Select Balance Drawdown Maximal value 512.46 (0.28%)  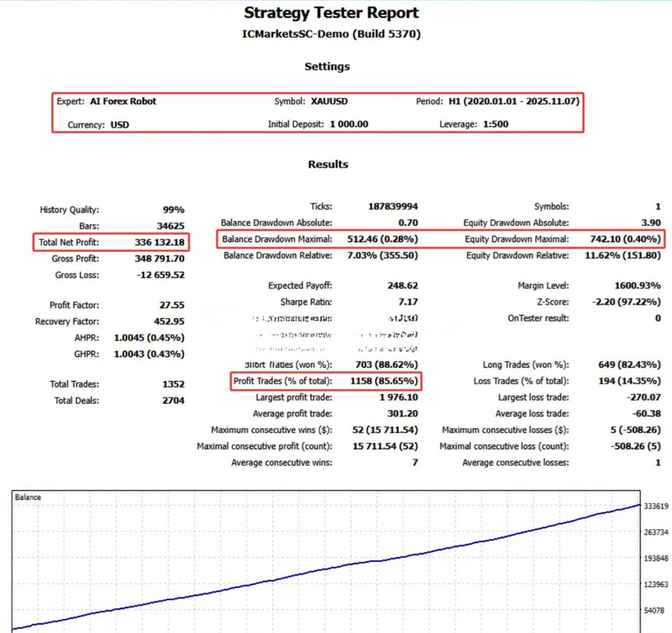(382, 239)
